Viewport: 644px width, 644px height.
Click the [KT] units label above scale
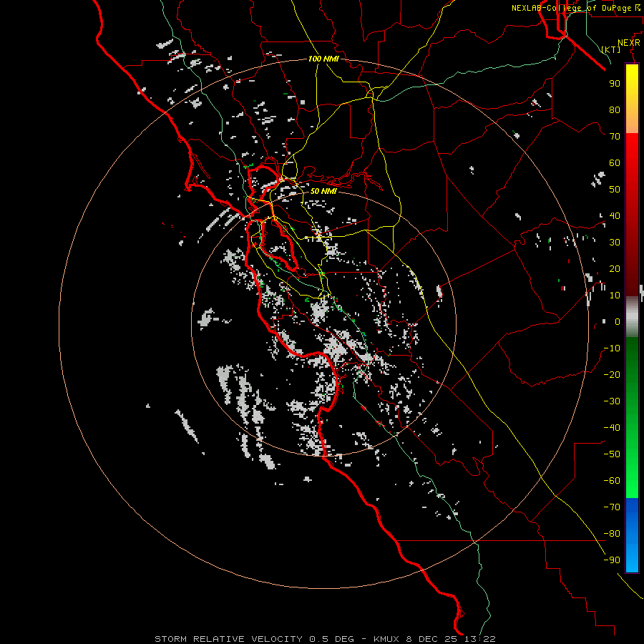click(611, 49)
